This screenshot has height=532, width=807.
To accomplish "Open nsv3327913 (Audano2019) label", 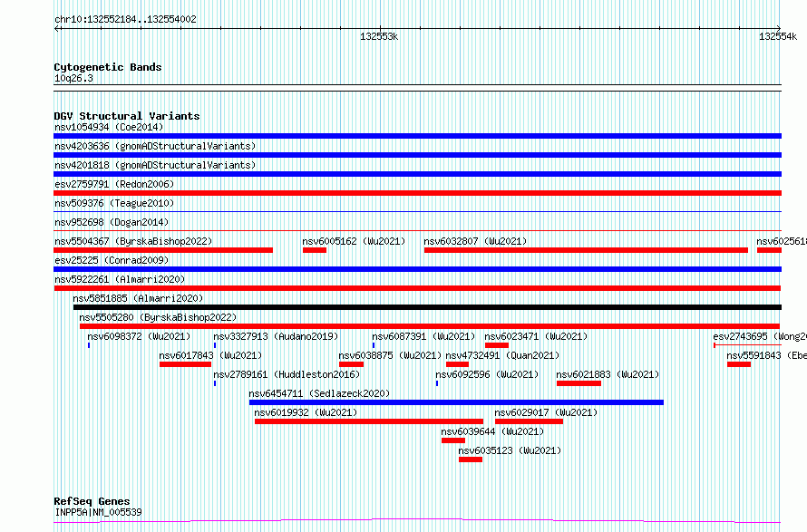I will tap(276, 336).
